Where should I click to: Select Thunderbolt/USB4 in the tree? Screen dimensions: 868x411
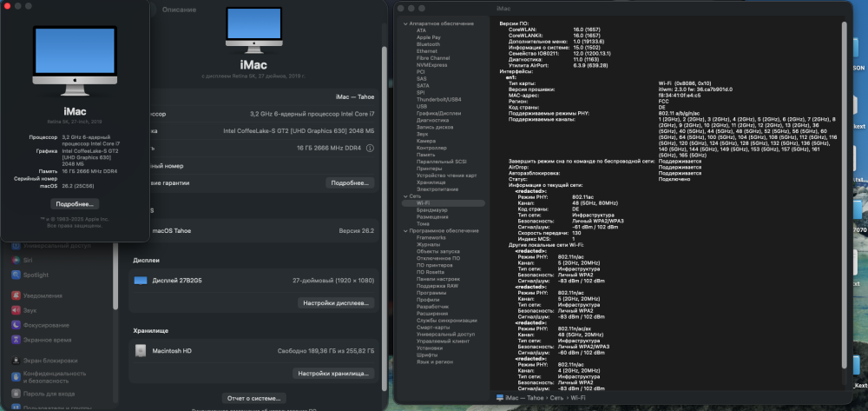coord(439,100)
